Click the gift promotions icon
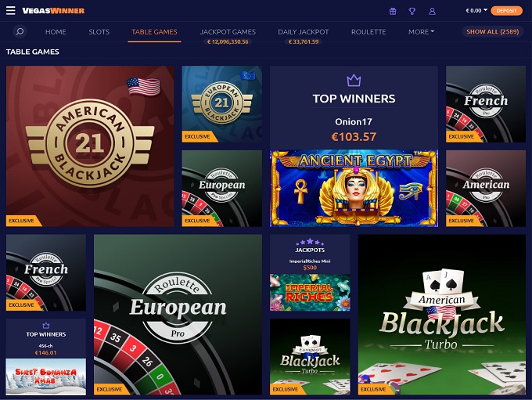 pyautogui.click(x=393, y=11)
